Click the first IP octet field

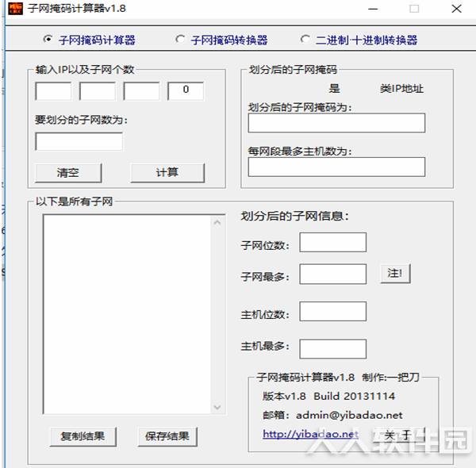tap(53, 91)
